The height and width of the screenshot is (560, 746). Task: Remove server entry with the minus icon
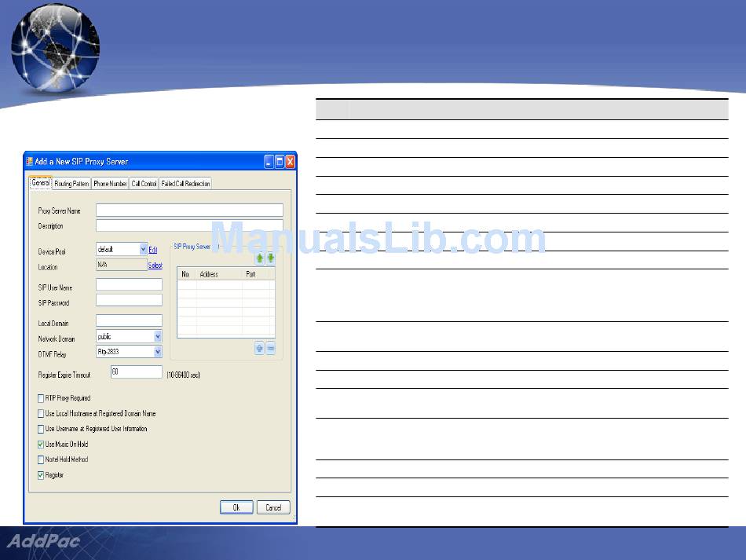(270, 349)
